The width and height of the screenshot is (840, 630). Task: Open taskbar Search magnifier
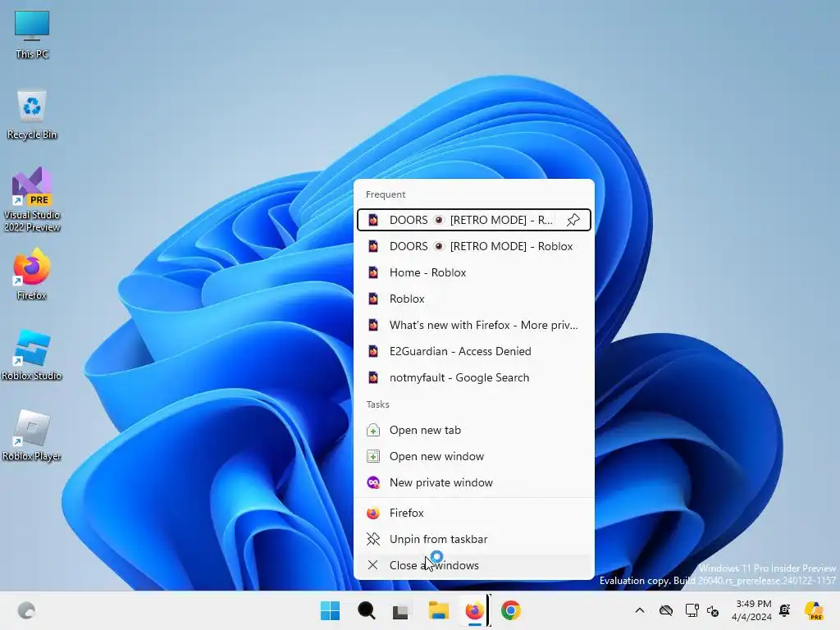pyautogui.click(x=367, y=610)
